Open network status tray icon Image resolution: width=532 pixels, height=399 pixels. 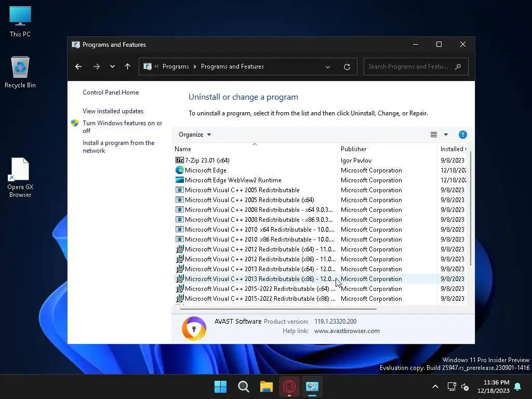tap(451, 387)
